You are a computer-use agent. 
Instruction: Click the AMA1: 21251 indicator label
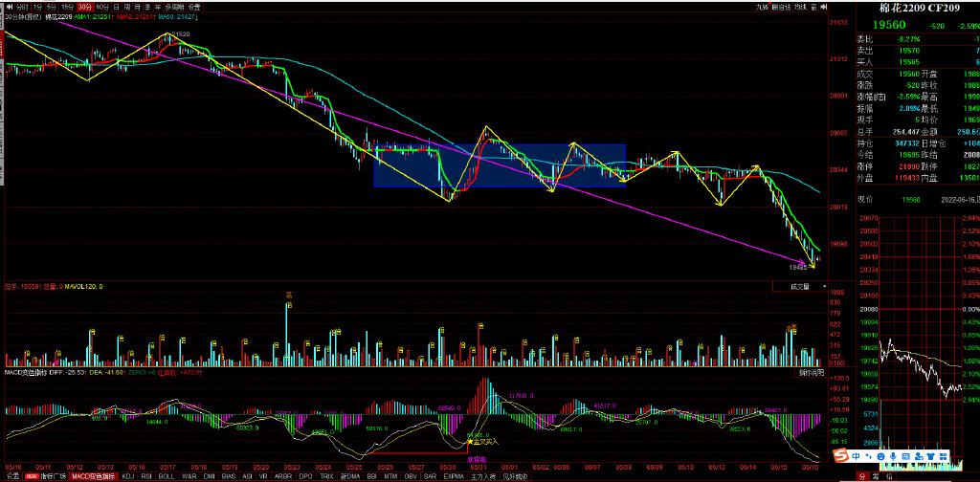[x=93, y=17]
